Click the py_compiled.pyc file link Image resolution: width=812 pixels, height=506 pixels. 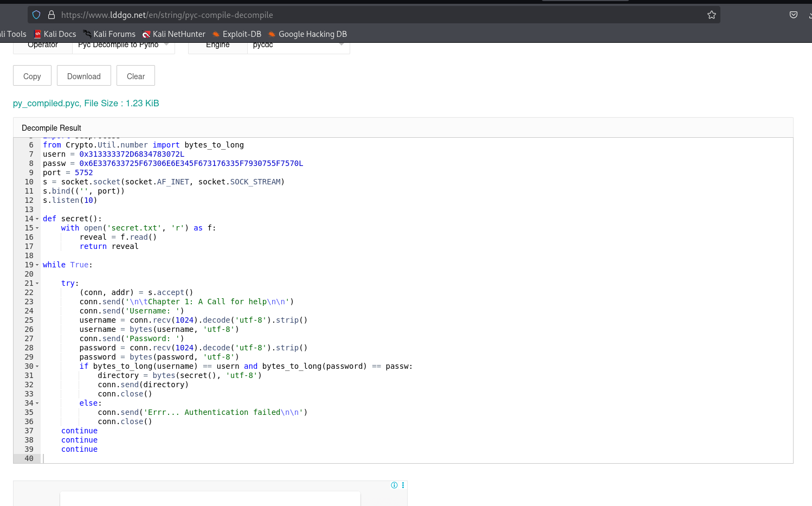[45, 103]
